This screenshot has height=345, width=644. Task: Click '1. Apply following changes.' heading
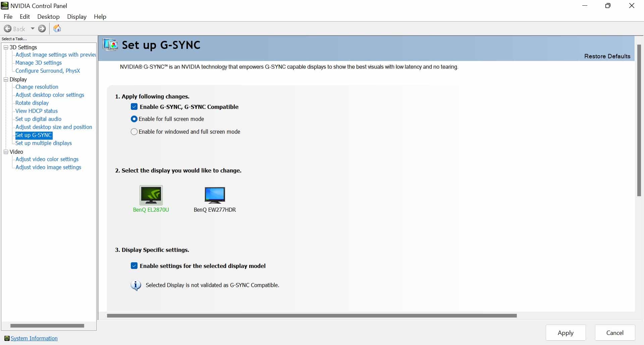(152, 96)
